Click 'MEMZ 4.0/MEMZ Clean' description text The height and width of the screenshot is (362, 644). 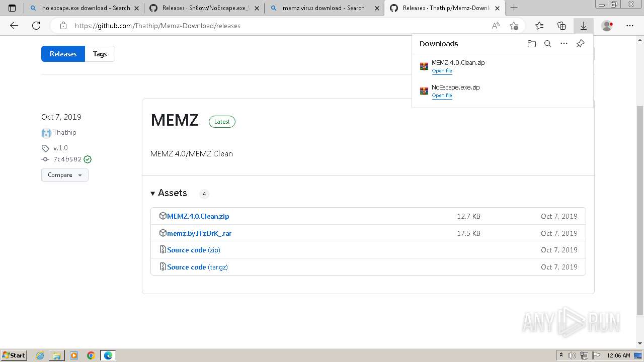[192, 154]
